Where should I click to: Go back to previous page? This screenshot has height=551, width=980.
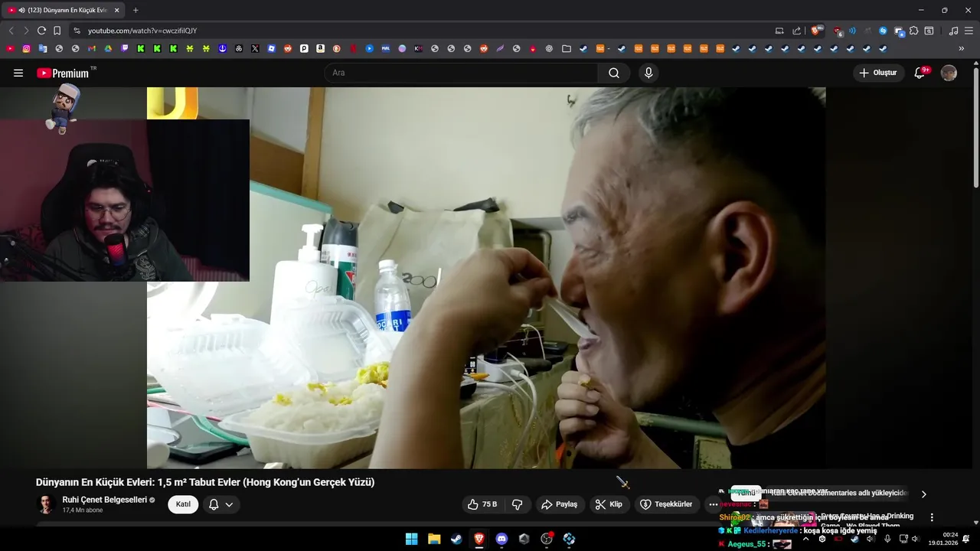[11, 31]
